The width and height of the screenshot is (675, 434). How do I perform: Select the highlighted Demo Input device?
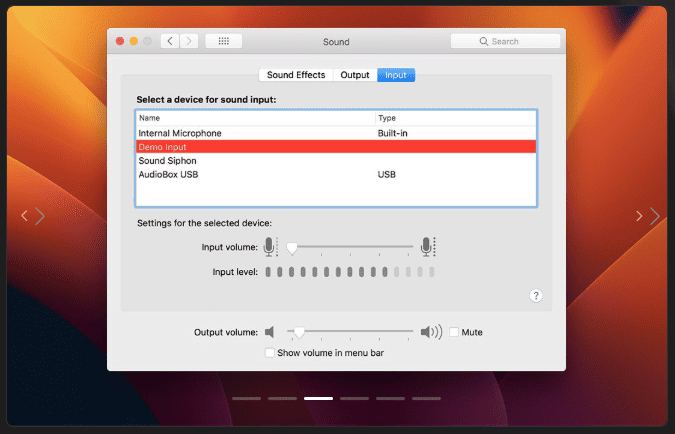(x=336, y=147)
